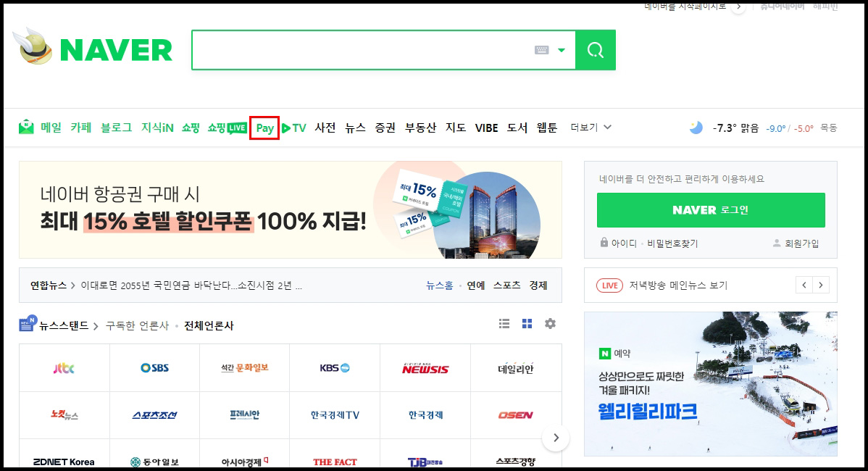Open 부동산 real estate menu
The image size is (868, 471).
[421, 128]
